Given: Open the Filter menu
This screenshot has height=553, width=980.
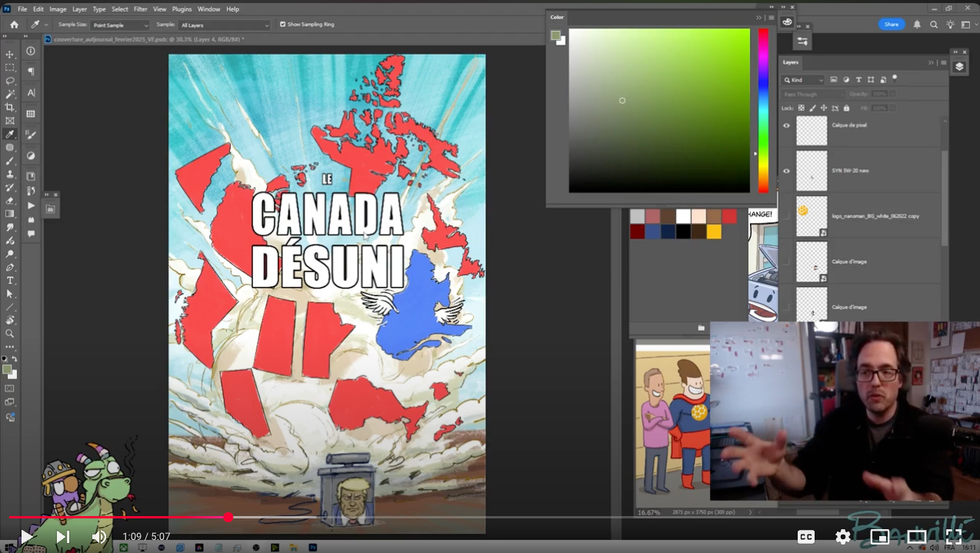Looking at the screenshot, I should point(140,9).
